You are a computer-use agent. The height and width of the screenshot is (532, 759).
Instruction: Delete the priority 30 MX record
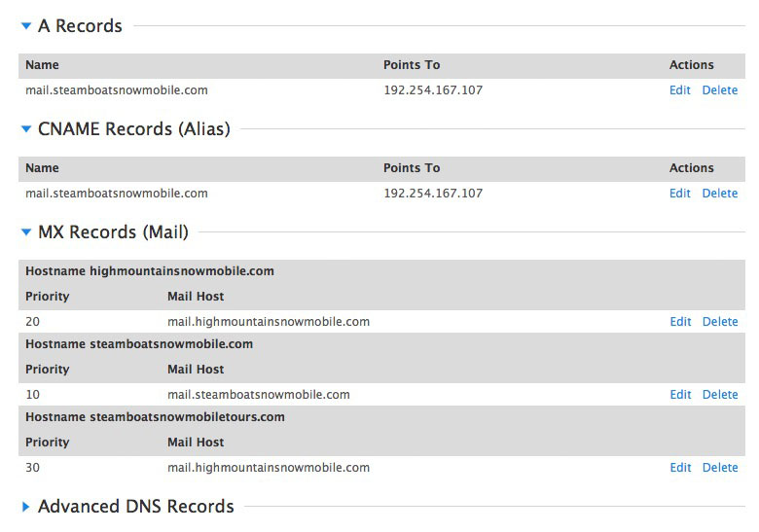(720, 468)
